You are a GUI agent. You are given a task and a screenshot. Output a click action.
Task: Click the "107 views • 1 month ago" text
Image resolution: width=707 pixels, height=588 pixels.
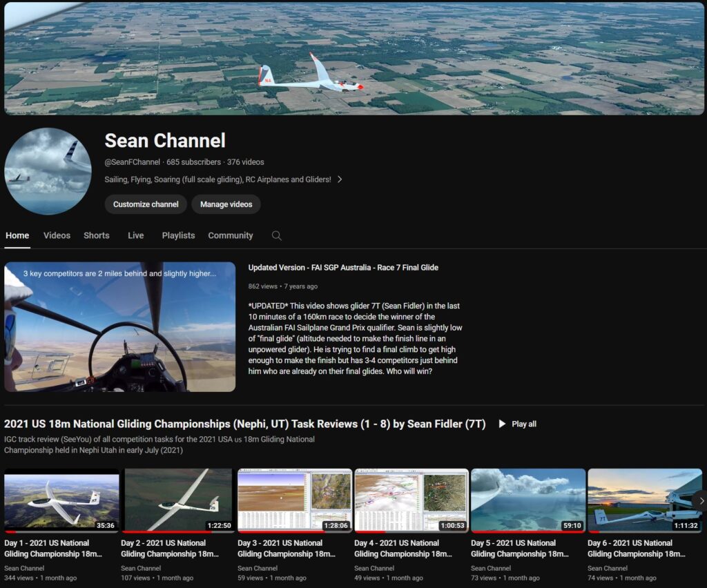(157, 578)
